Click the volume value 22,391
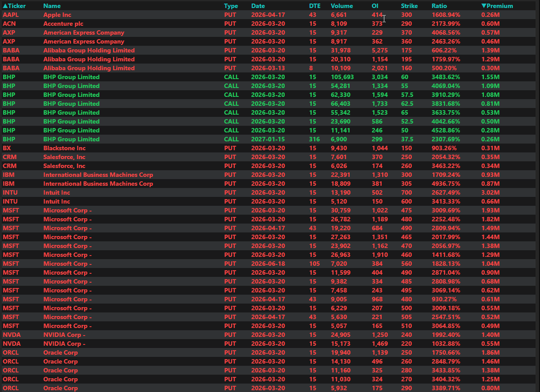 point(341,175)
